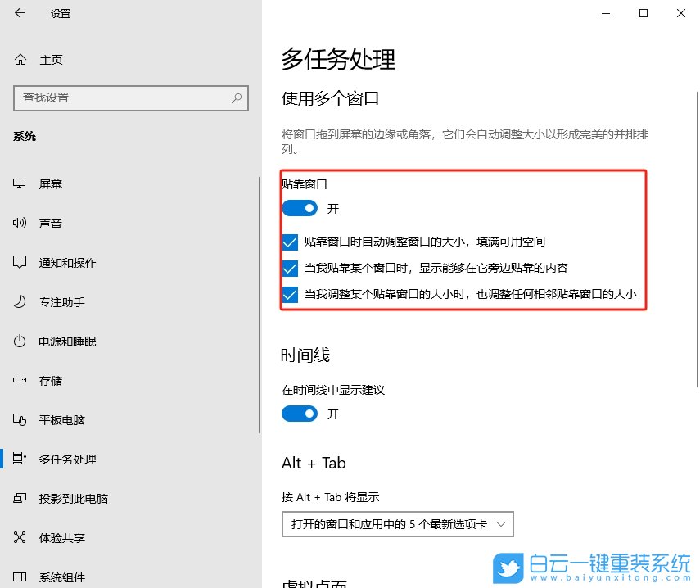Click the 电源和睡眠 power icon
The width and height of the screenshot is (700, 588).
pos(20,341)
